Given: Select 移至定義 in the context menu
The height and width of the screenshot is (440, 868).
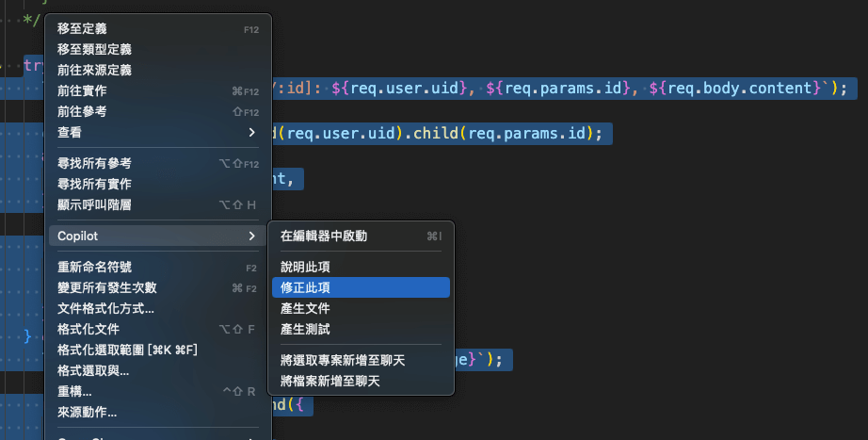Looking at the screenshot, I should 81,29.
